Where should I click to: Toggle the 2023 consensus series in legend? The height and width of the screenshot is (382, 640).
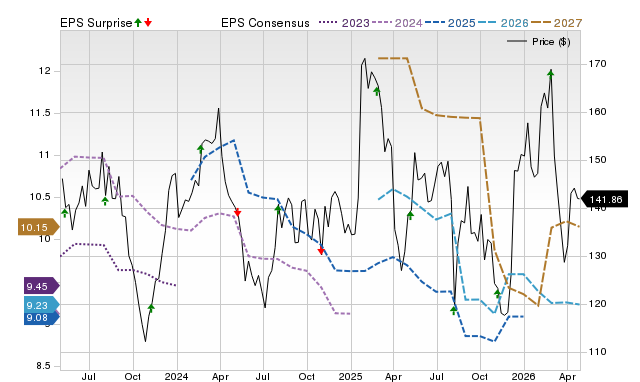coord(344,23)
